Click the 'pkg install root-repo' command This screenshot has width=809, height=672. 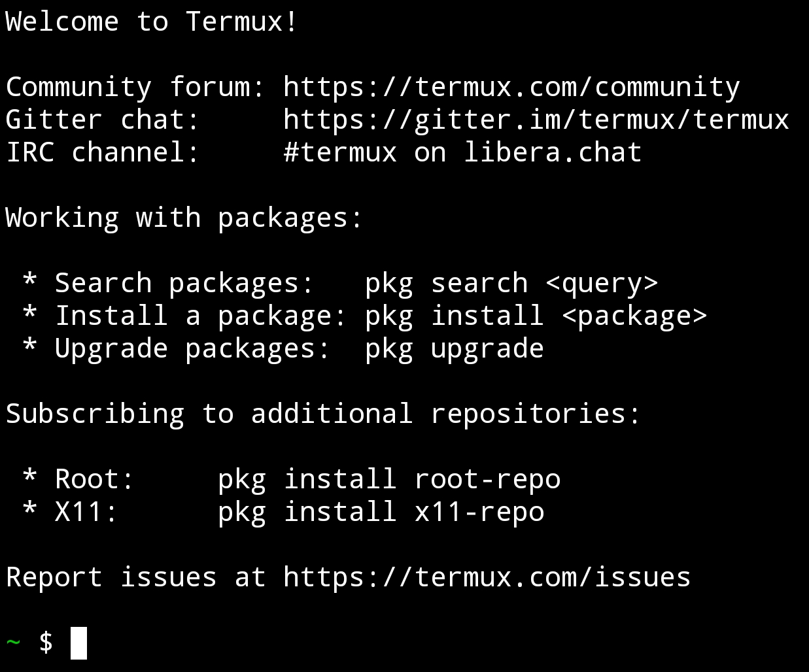click(x=389, y=480)
